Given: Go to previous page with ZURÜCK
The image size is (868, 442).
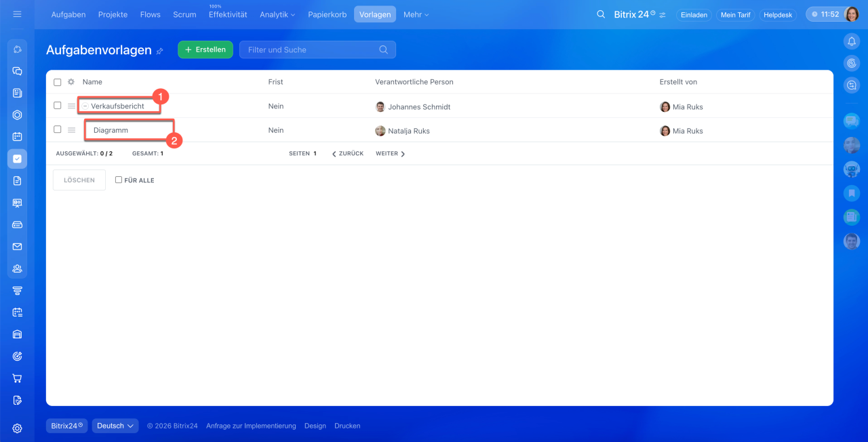Looking at the screenshot, I should 348,154.
